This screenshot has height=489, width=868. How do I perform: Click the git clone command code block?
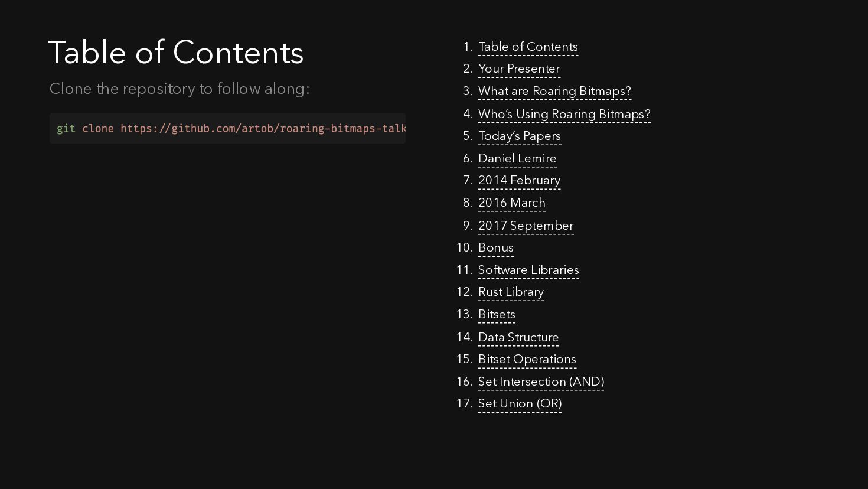point(227,129)
